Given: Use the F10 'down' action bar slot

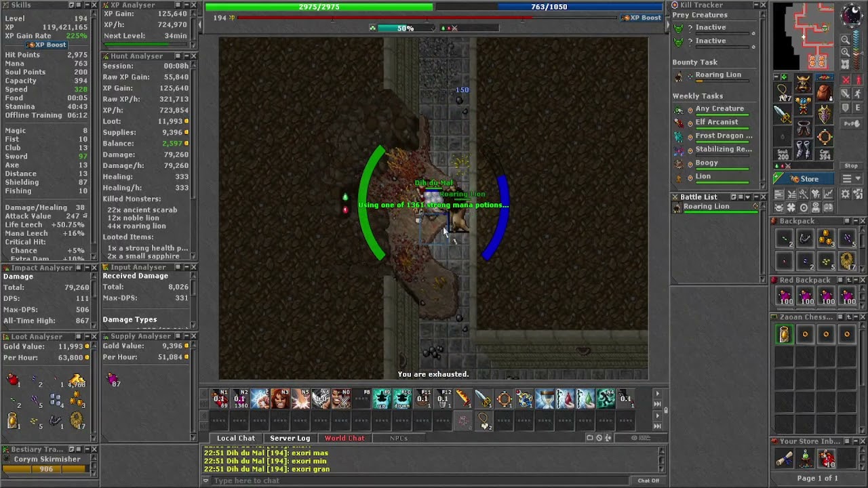Looking at the screenshot, I should coord(403,399).
